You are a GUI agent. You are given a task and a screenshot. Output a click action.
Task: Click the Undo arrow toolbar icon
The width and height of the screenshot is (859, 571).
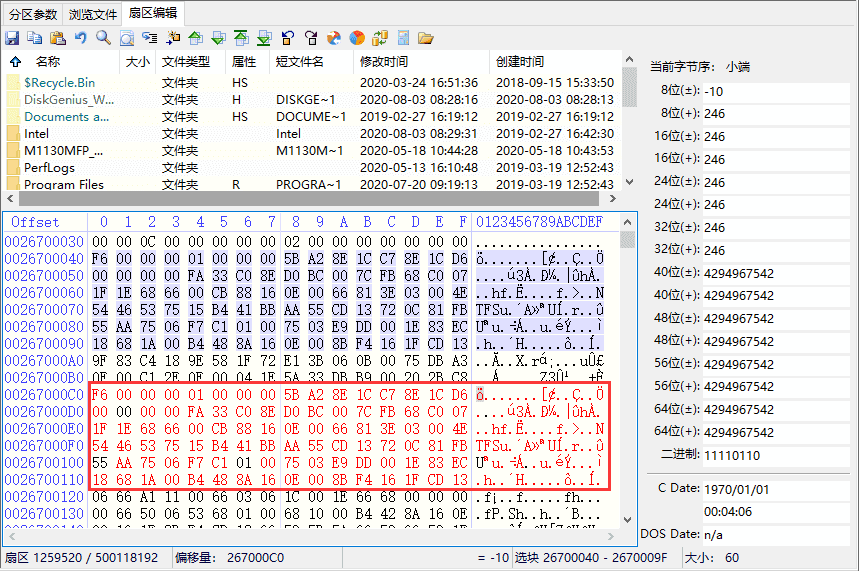pyautogui.click(x=81, y=38)
